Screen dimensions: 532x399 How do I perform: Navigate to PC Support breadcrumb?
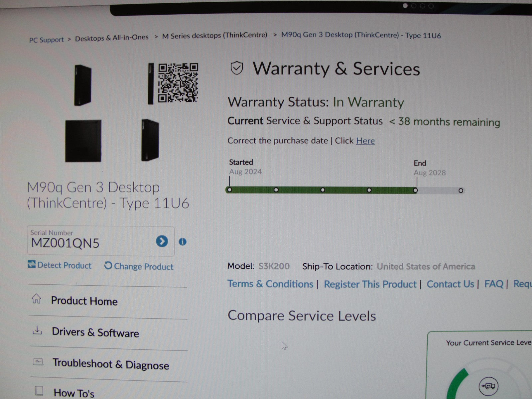click(46, 40)
